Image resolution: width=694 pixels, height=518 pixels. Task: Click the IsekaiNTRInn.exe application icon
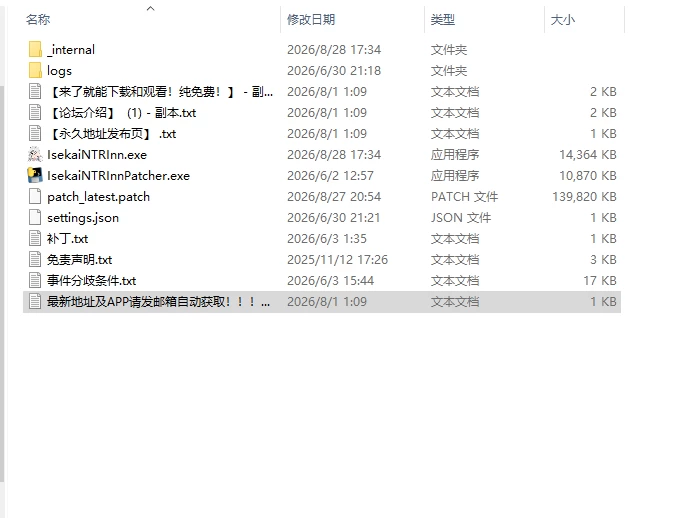tap(35, 155)
